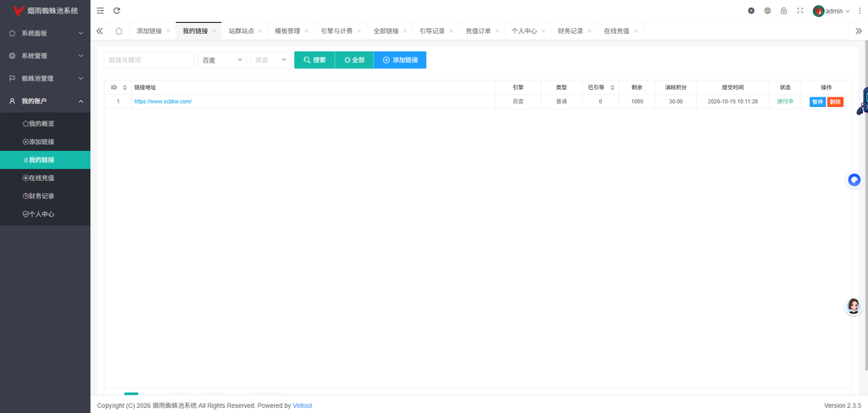Sort the table by 已引导 column
Screen dimensions: 868x413
tap(612, 87)
